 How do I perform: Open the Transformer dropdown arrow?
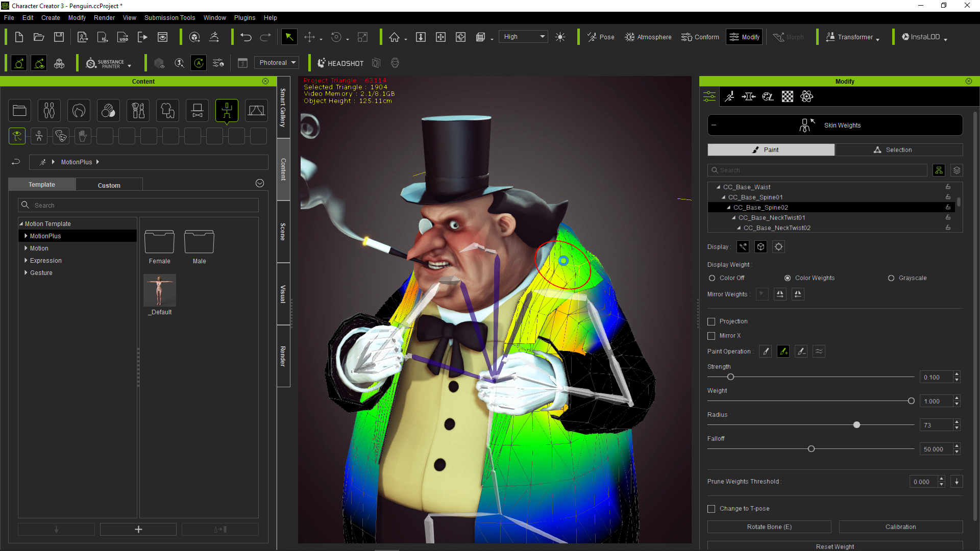(877, 39)
